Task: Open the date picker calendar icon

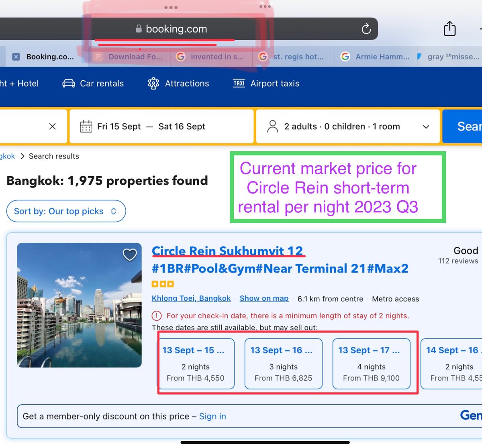Action: point(86,126)
